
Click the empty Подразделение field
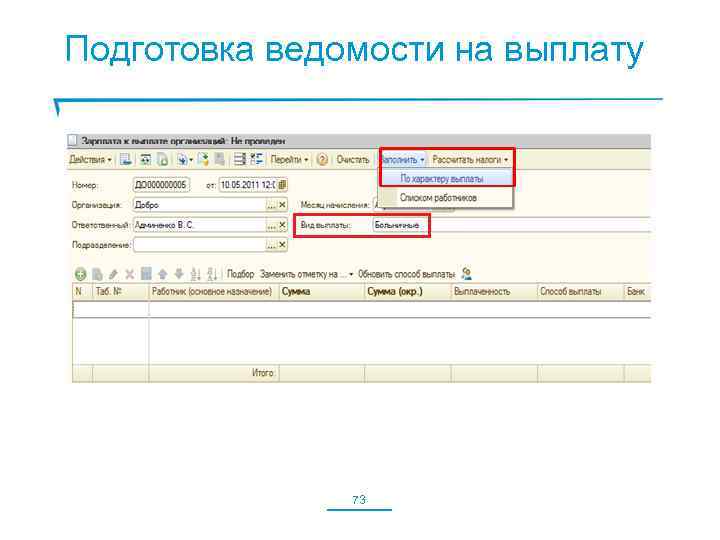click(199, 245)
